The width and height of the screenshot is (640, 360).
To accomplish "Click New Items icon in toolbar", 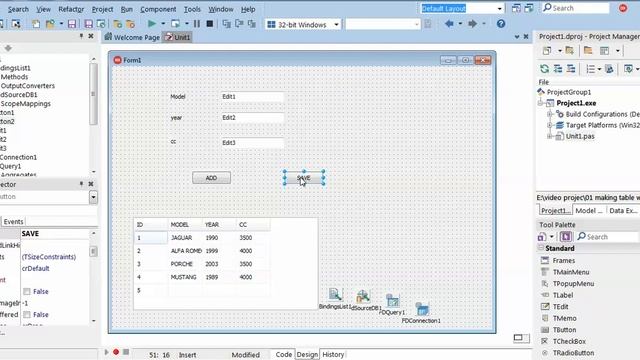I will point(36,24).
